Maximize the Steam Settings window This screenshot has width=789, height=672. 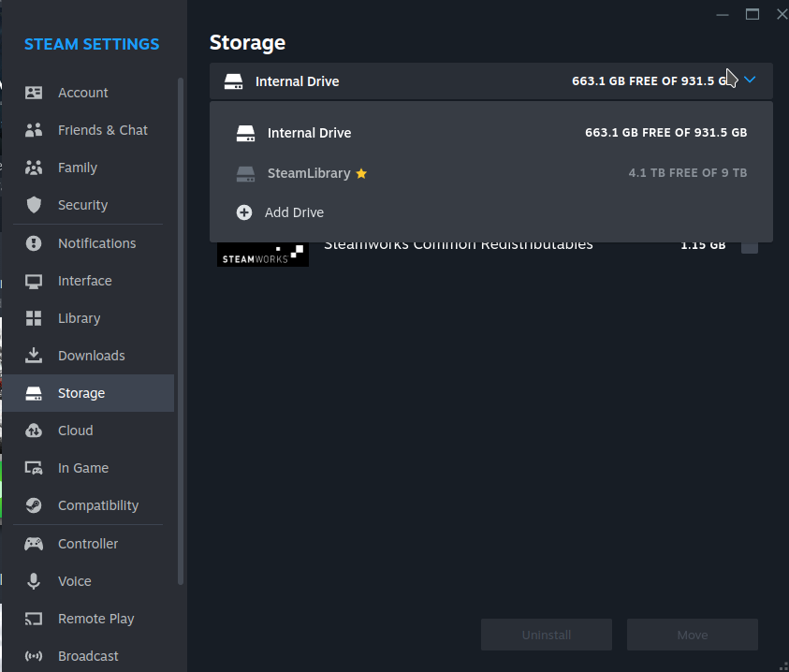click(x=752, y=14)
